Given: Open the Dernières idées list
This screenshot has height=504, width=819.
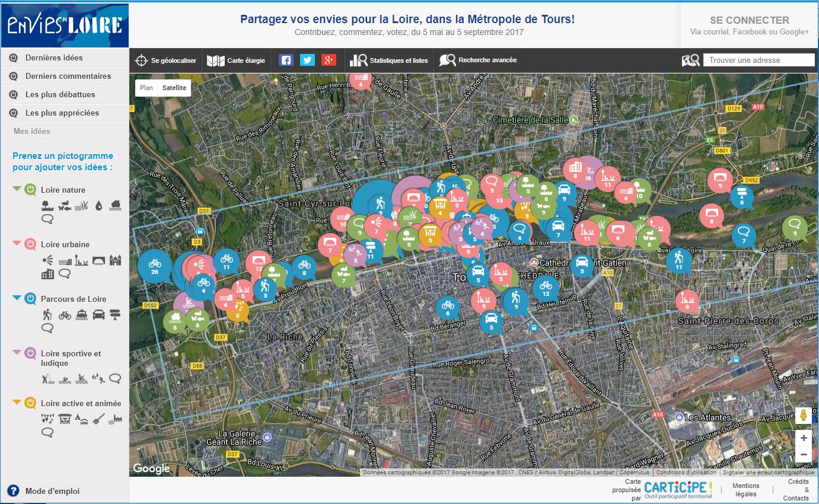Looking at the screenshot, I should (x=54, y=58).
